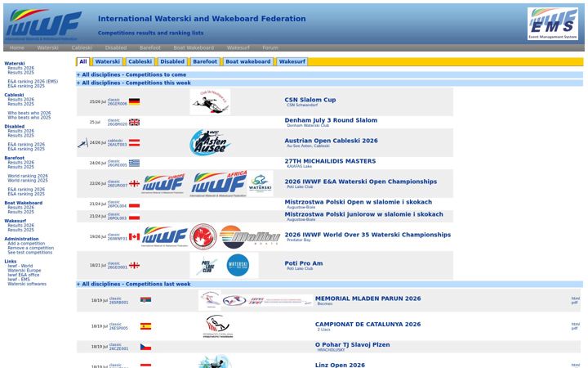This screenshot has height=368, width=588.
Task: Click the Greek flag for Michailidis Masters
Action: point(134,163)
